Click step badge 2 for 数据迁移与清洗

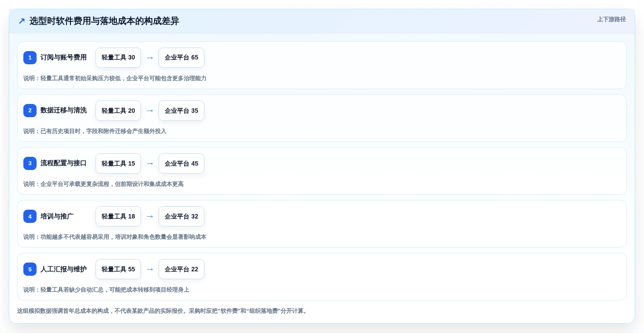click(x=30, y=111)
